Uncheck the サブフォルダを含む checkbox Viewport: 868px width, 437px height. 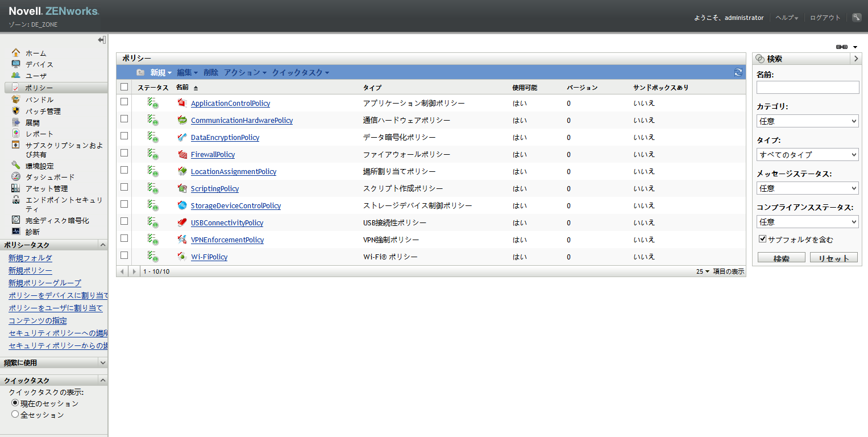click(763, 239)
